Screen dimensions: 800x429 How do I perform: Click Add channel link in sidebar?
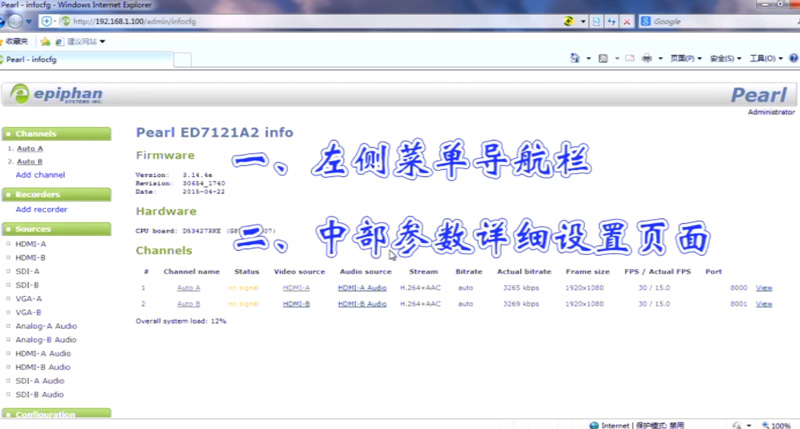[40, 174]
